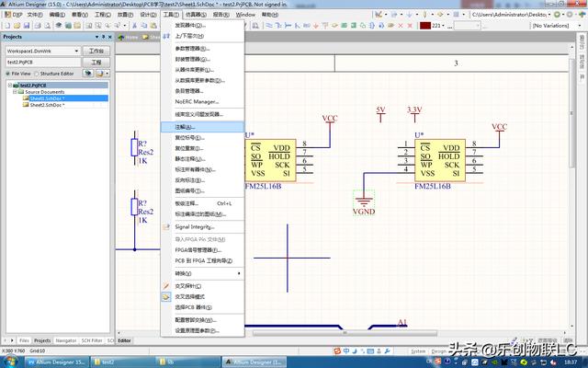
Task: Click the Editor tab below the schematic
Action: coord(124,340)
